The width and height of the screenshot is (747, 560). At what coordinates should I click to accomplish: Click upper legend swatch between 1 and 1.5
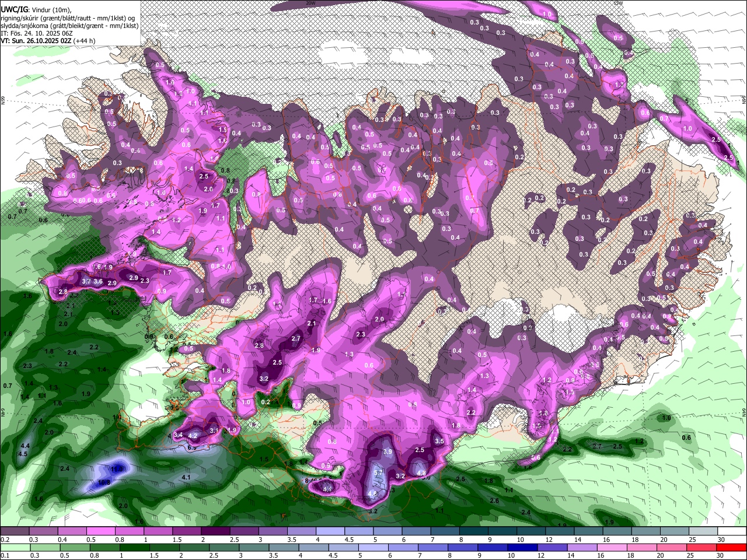[x=158, y=531]
